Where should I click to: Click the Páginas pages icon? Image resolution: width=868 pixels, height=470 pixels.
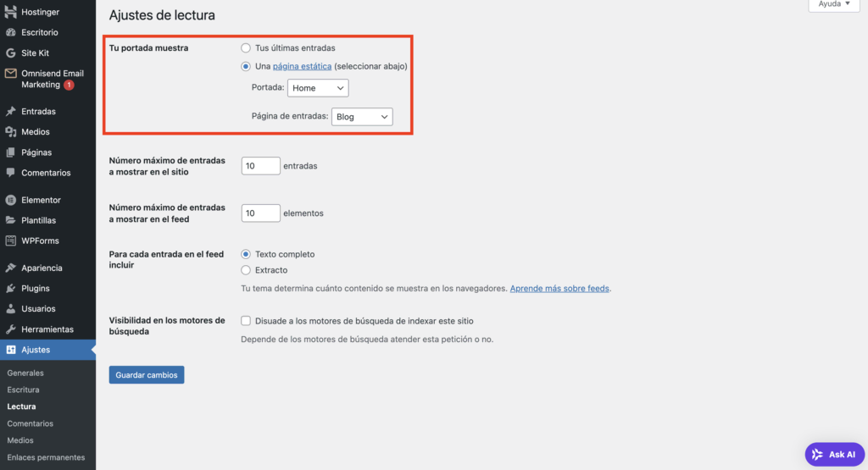[x=10, y=152]
